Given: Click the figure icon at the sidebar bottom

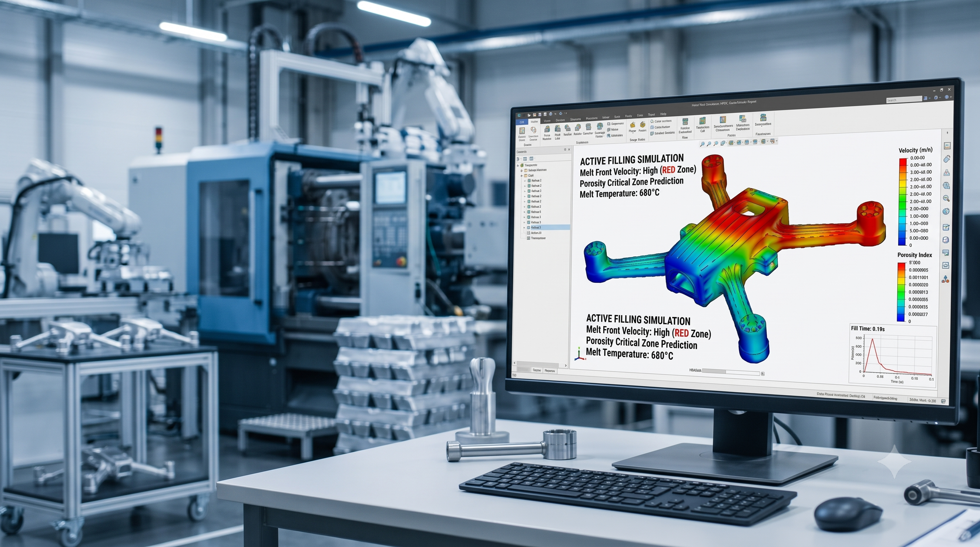Looking at the screenshot, I should point(946,279).
